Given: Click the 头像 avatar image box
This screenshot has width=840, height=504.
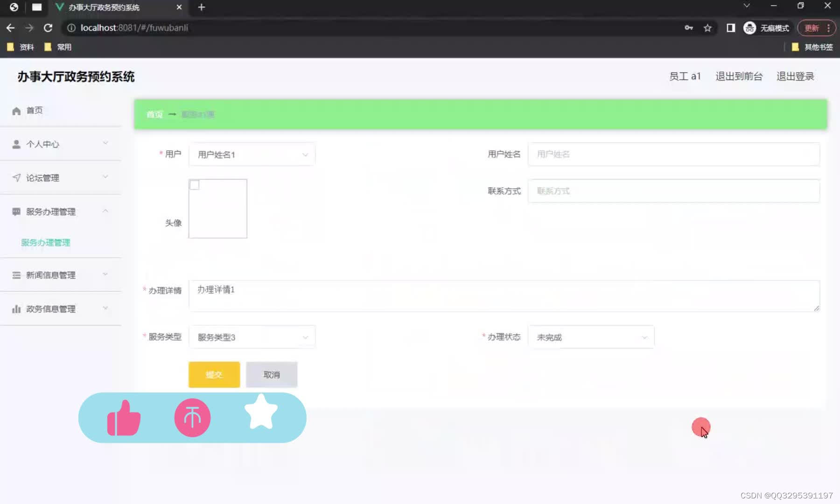Looking at the screenshot, I should (x=218, y=209).
